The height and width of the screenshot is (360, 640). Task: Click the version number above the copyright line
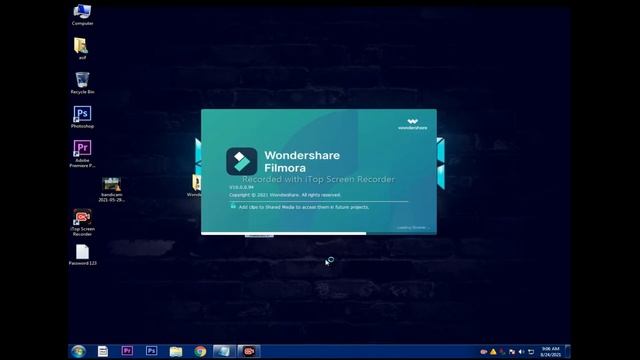241,187
